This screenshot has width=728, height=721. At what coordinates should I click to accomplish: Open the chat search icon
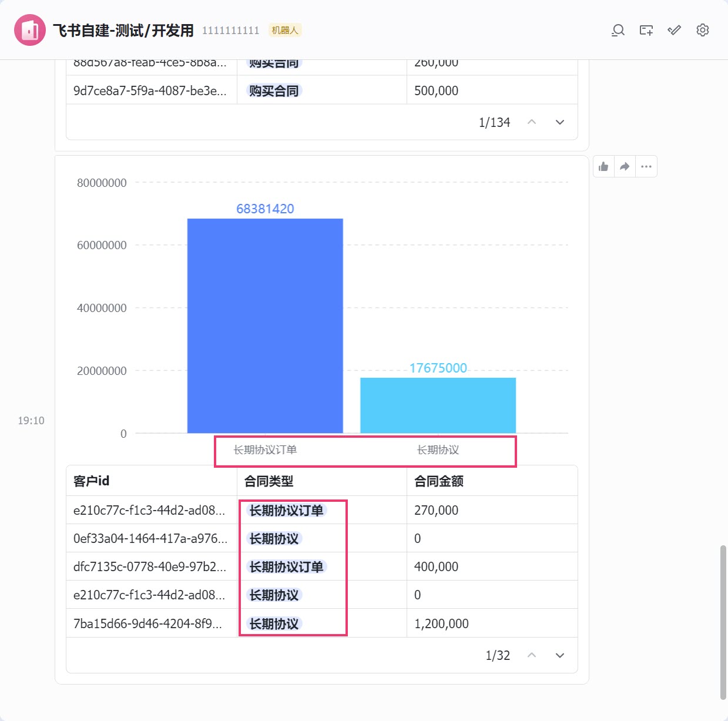(618, 30)
